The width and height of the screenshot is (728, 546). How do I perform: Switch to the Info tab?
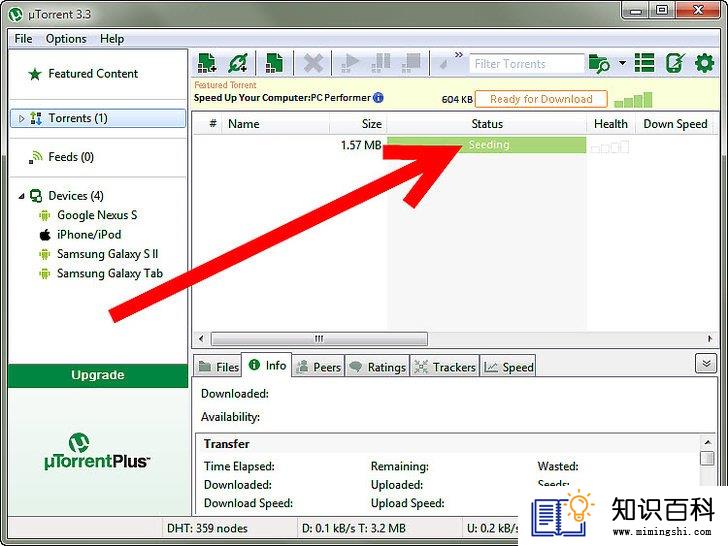coord(267,365)
